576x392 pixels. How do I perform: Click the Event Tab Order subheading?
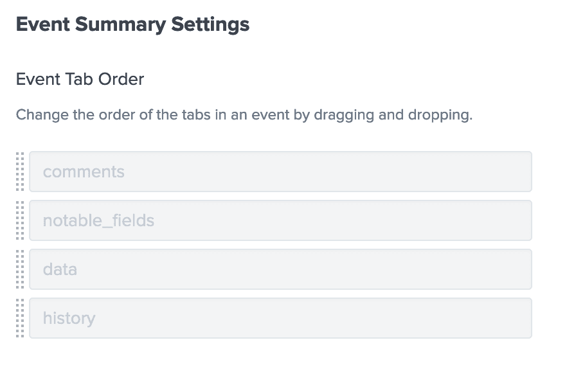click(80, 79)
